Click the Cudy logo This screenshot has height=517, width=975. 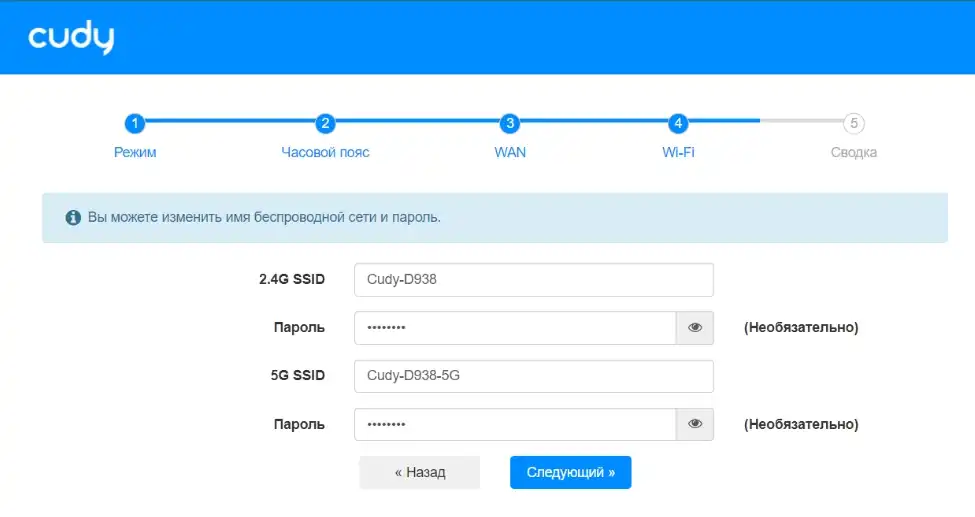(x=71, y=38)
